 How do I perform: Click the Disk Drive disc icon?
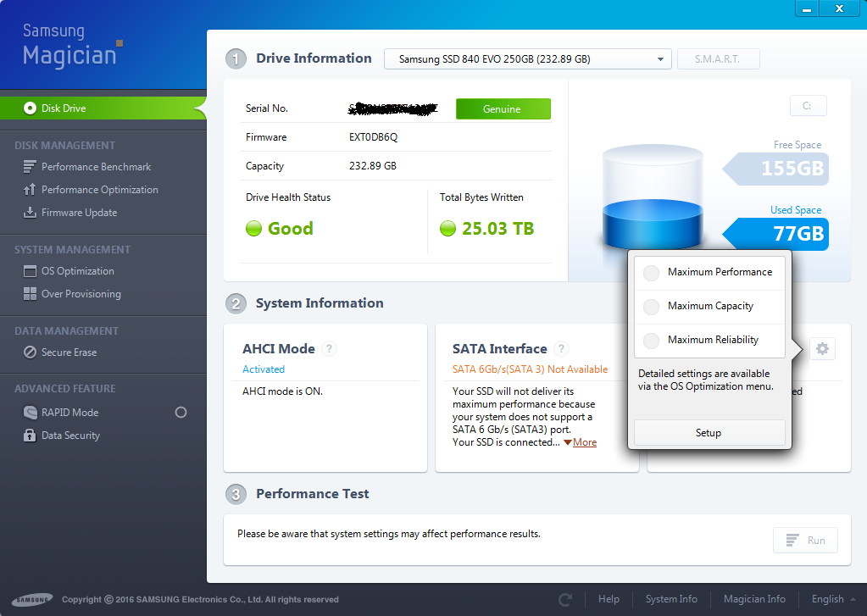pyautogui.click(x=30, y=108)
